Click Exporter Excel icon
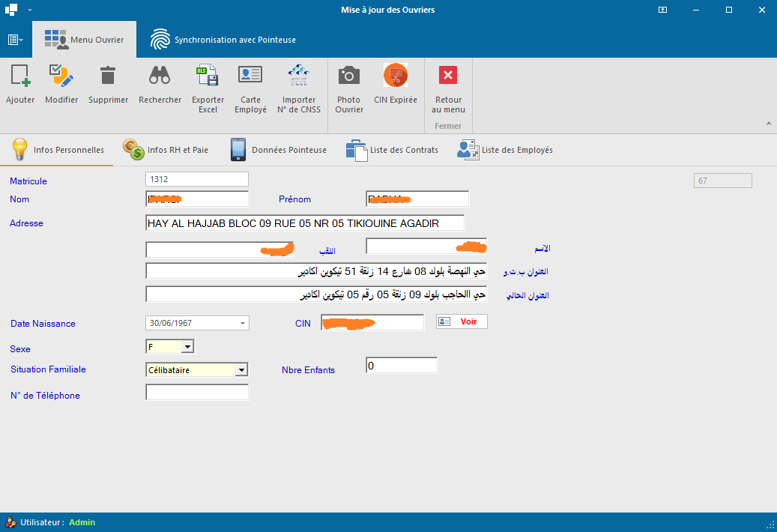 (x=208, y=76)
